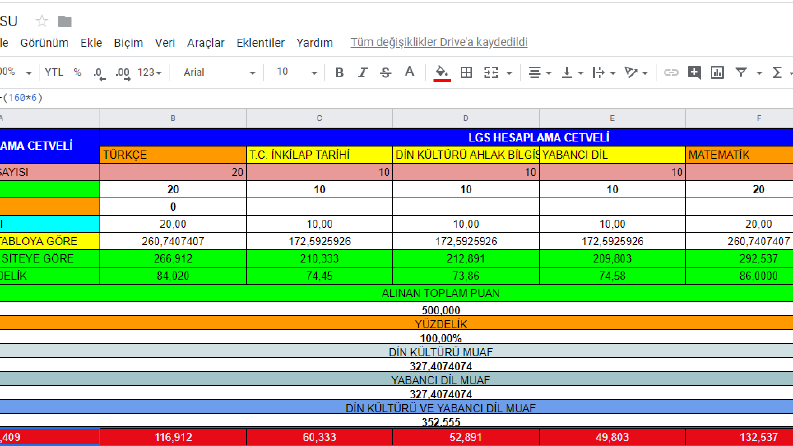793x446 pixels.
Task: Open the Veri menu
Action: coord(164,43)
